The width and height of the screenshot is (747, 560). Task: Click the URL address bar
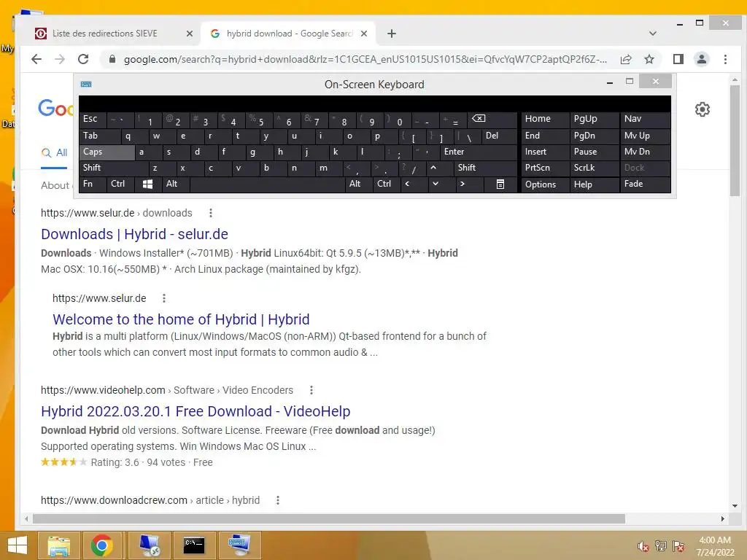pyautogui.click(x=365, y=60)
